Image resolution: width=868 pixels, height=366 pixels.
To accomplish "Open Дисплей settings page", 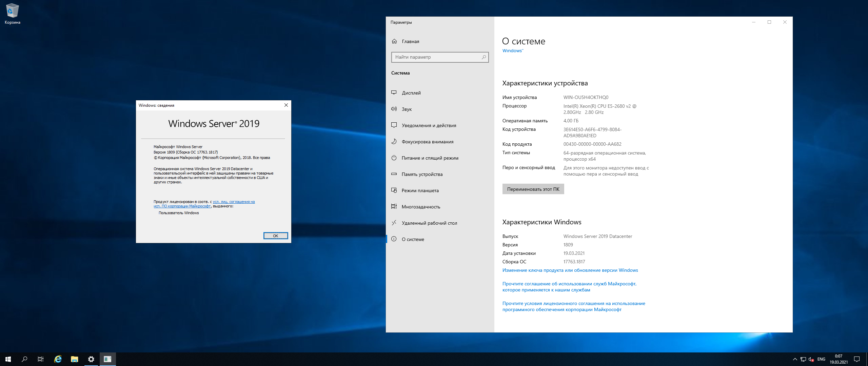I will (440, 93).
